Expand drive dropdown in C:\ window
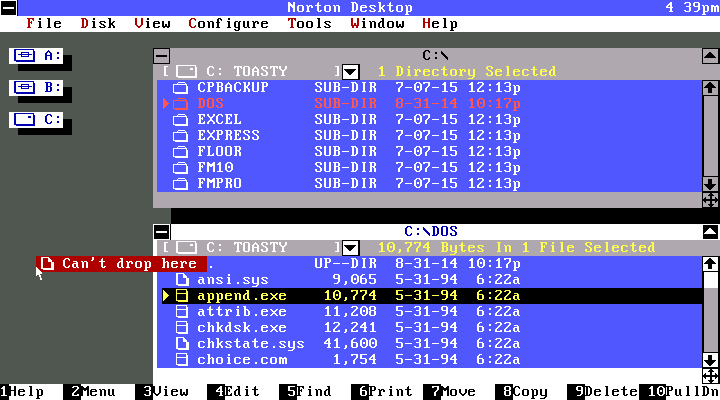Image resolution: width=720 pixels, height=400 pixels. [350, 72]
